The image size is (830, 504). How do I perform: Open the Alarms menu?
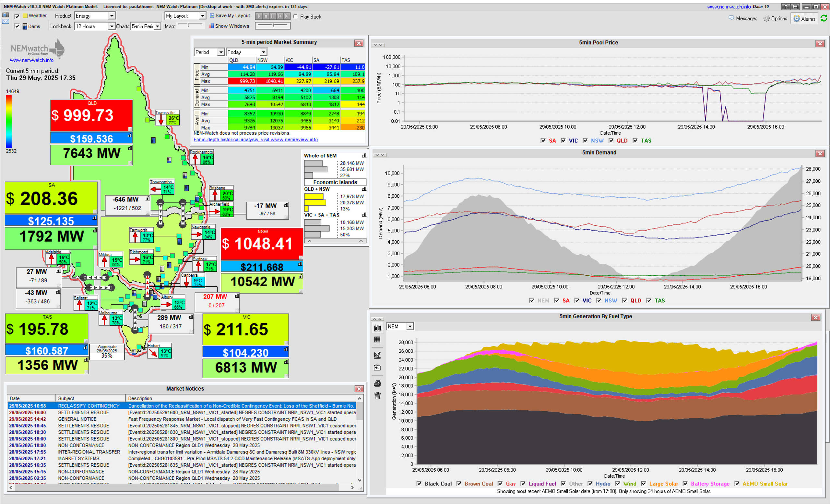click(804, 19)
